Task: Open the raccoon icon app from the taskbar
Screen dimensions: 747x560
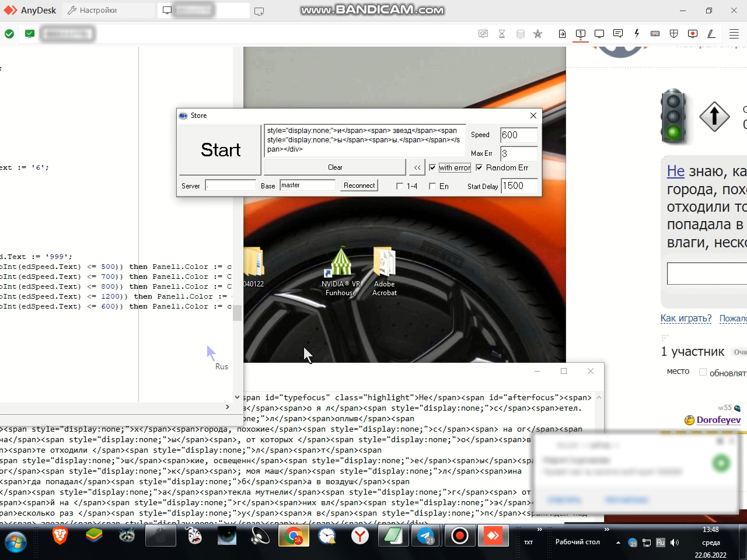Action: point(127,536)
